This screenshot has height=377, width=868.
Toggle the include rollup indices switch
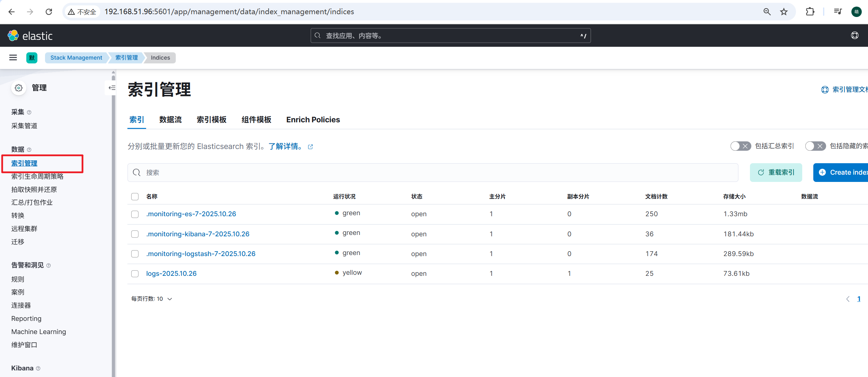tap(741, 146)
